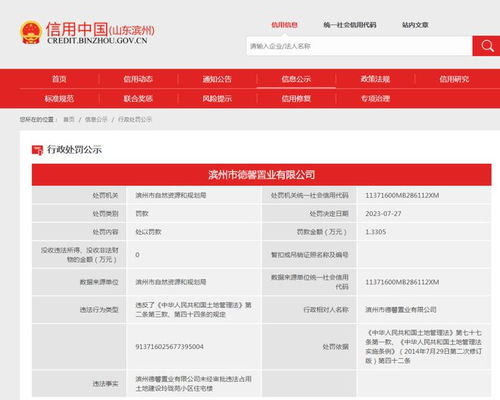The height and width of the screenshot is (400, 500).
Task: Open the 风险提示 navigation item
Action: point(217,98)
